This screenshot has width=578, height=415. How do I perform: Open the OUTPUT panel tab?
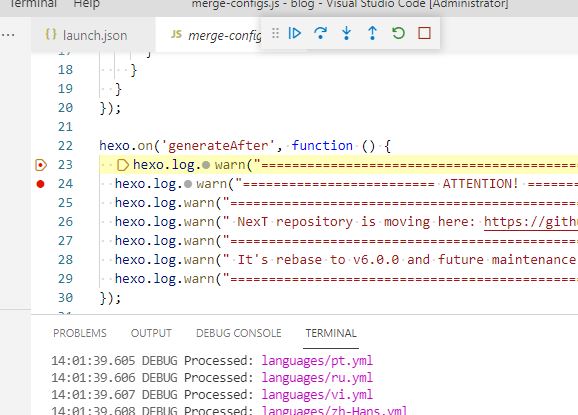[151, 333]
